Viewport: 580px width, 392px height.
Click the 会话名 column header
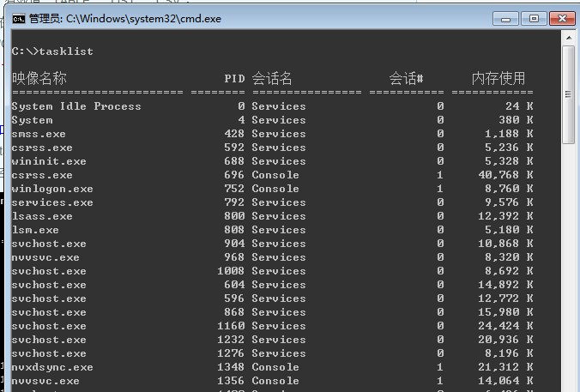point(272,78)
